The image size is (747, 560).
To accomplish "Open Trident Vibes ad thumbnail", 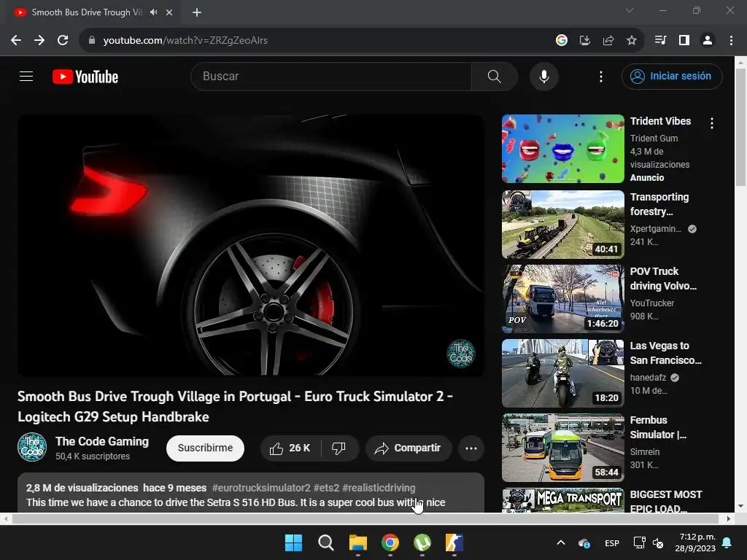I will pos(562,149).
